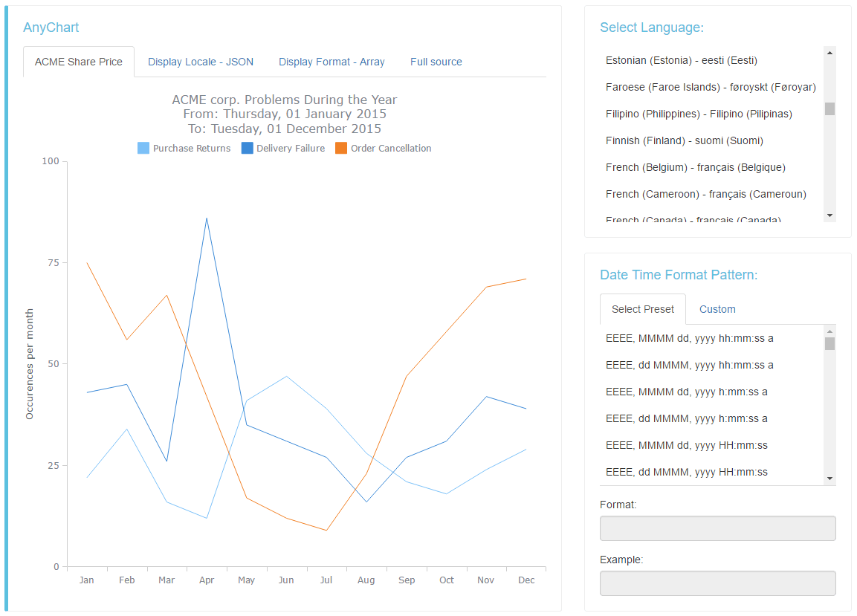This screenshot has width=857, height=616.
Task: Click the preset list scrollbar
Action: pos(829,342)
